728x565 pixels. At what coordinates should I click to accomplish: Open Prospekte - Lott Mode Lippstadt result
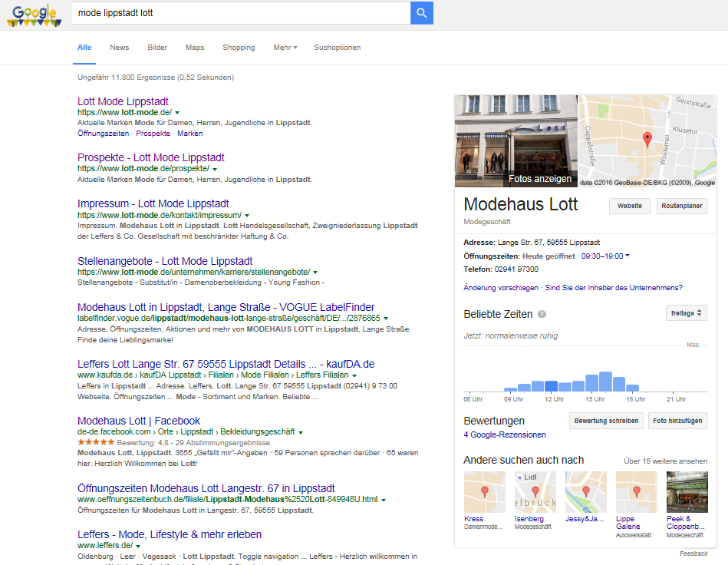click(x=151, y=157)
